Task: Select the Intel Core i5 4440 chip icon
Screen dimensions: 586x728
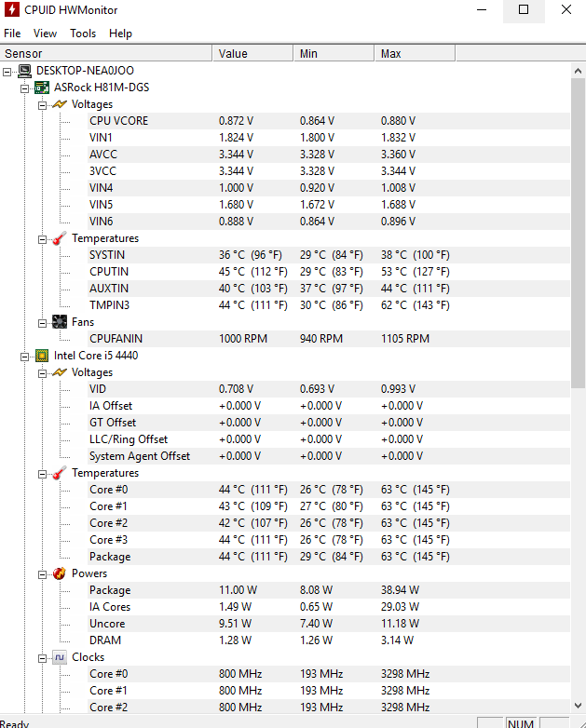Action: pos(42,356)
